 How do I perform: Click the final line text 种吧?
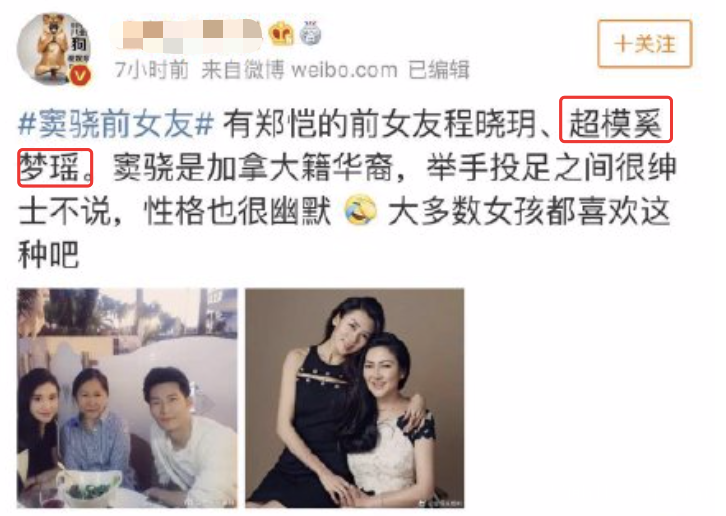[x=49, y=254]
